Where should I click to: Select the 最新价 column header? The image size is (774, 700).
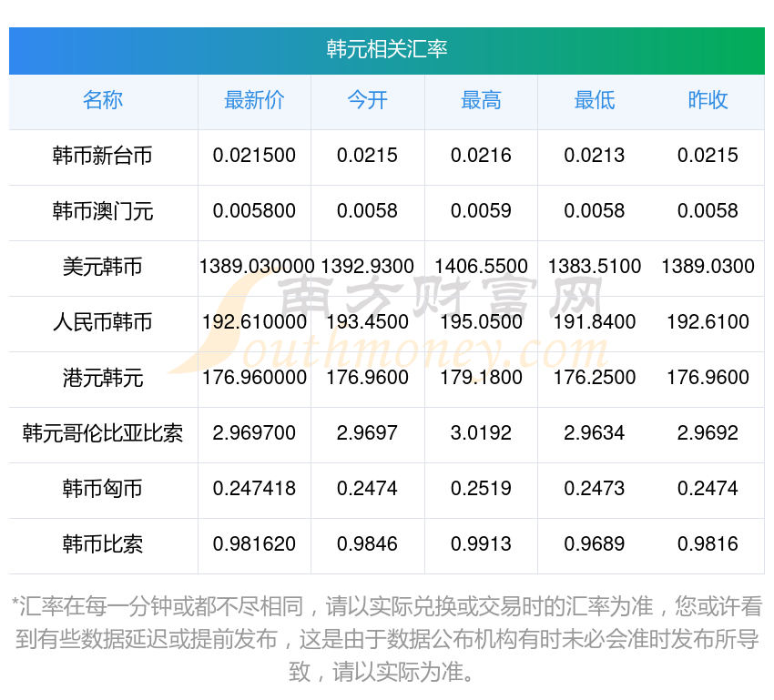(254, 100)
